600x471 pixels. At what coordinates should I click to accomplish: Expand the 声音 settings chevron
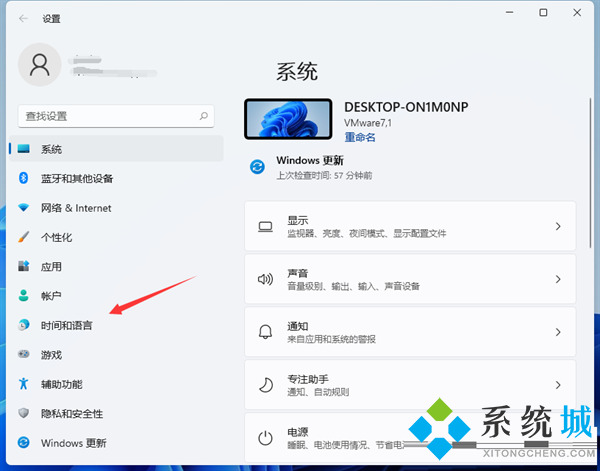click(x=558, y=279)
